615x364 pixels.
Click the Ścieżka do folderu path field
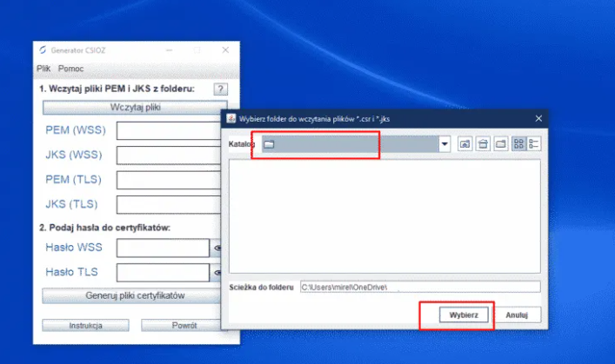(419, 286)
